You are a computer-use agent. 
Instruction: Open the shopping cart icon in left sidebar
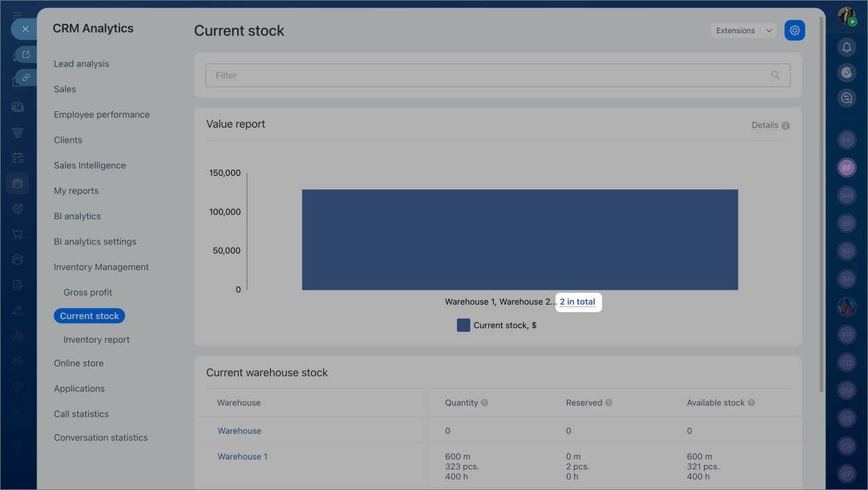[18, 234]
